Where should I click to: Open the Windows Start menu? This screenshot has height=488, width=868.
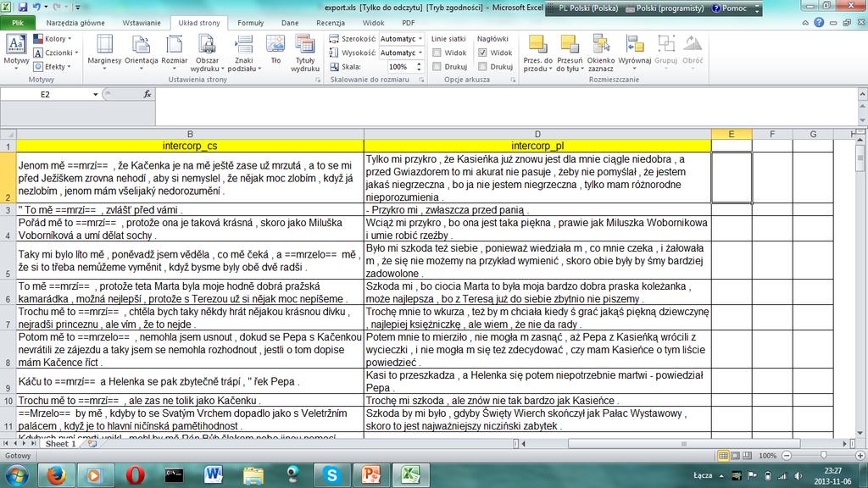[17, 475]
